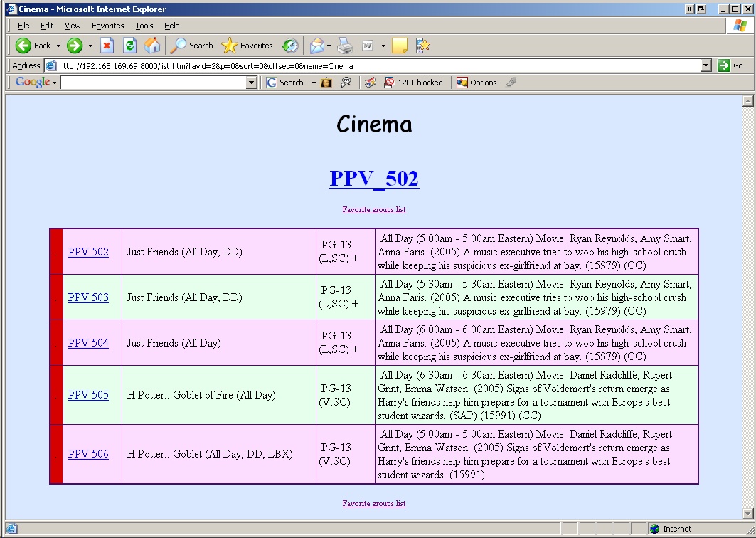The image size is (756, 538).
Task: Click the red marker cell in the PPV 502 row
Action: click(56, 252)
